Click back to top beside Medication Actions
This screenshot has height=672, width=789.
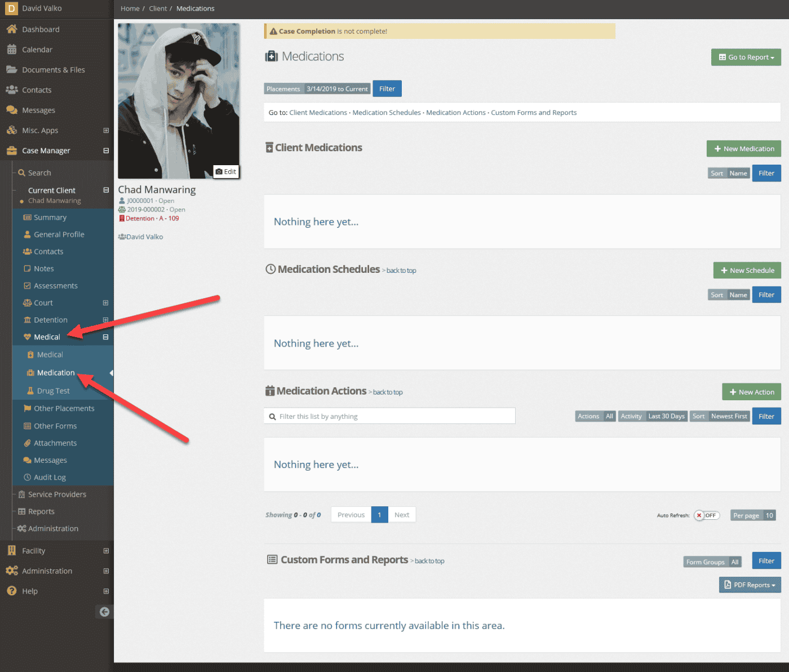pos(388,392)
